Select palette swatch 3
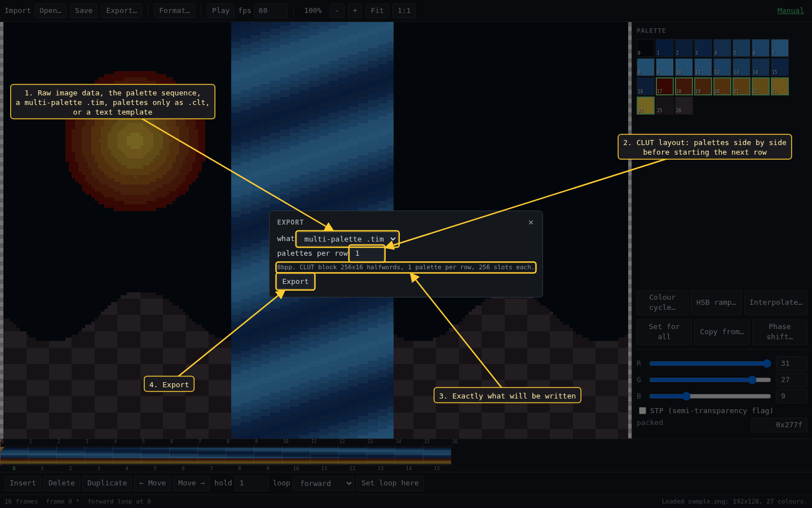 click(x=703, y=48)
